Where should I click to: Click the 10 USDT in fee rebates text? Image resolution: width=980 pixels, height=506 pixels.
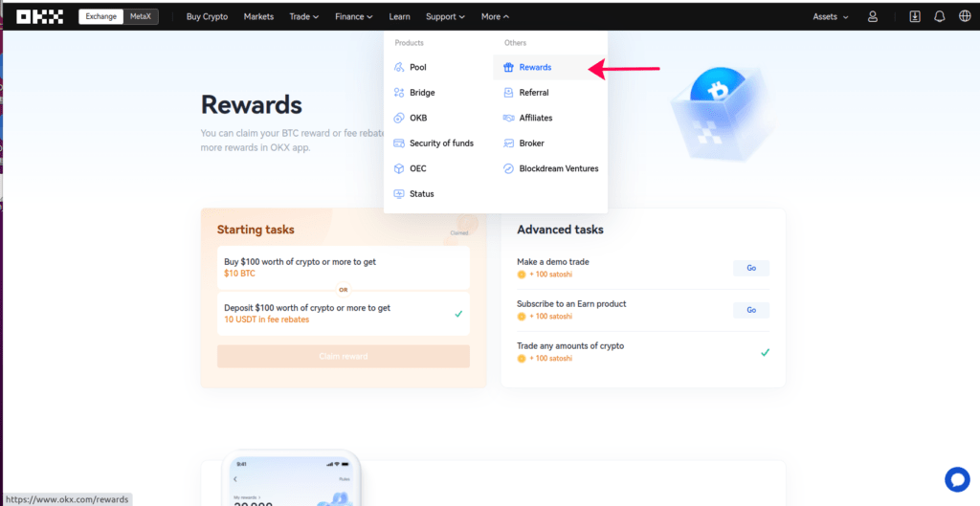point(266,319)
